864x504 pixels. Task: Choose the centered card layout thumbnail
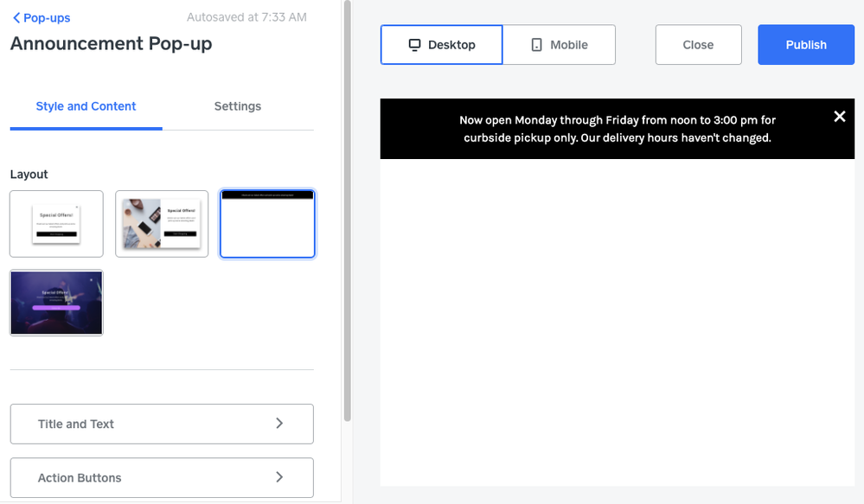56,224
